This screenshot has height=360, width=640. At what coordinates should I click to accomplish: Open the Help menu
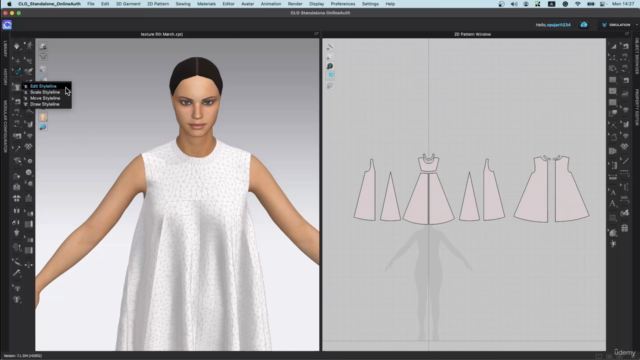[390, 4]
